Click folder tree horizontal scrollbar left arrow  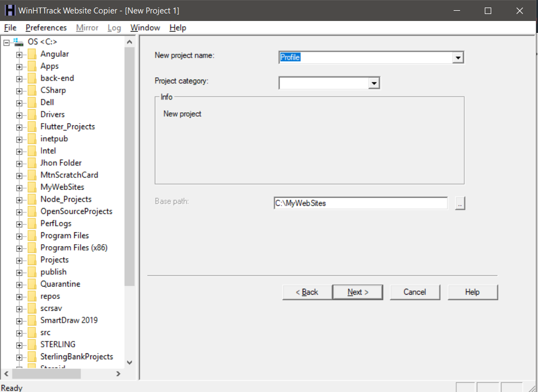(x=6, y=374)
